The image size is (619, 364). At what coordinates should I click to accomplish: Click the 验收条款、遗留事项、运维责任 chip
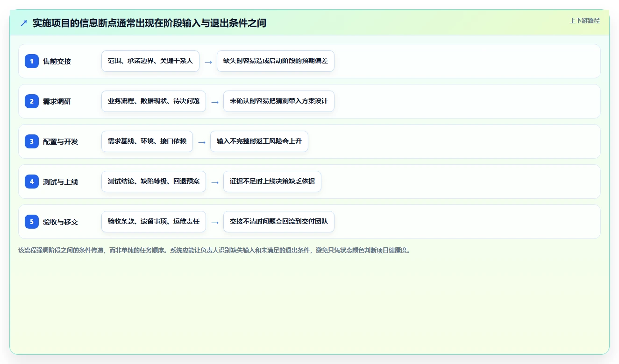(x=154, y=222)
